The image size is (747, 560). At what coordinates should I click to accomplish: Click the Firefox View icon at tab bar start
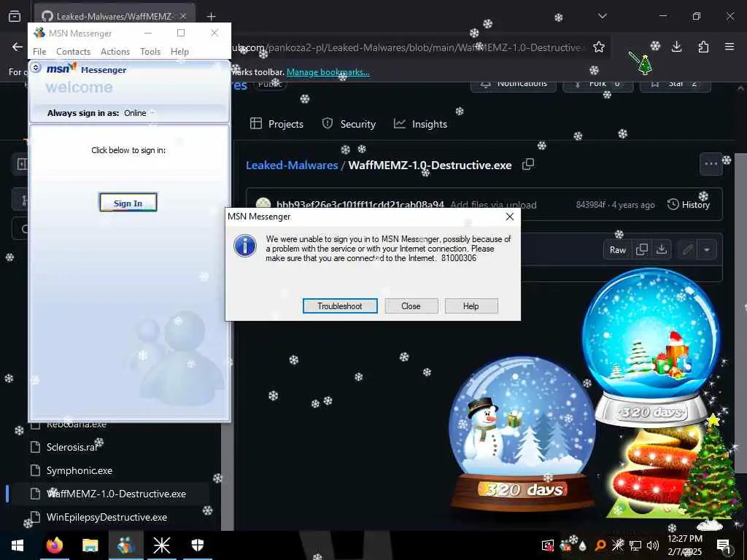[15, 16]
